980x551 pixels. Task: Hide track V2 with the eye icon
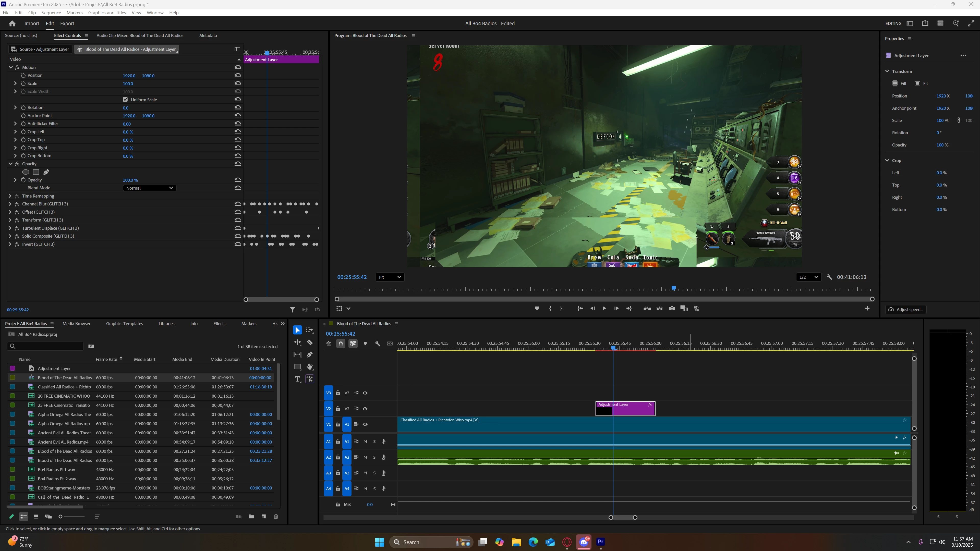tap(365, 409)
